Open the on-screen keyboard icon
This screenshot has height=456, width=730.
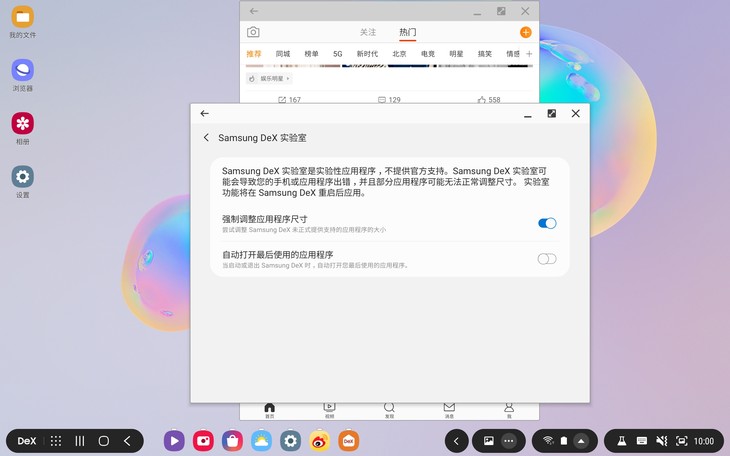tap(642, 441)
